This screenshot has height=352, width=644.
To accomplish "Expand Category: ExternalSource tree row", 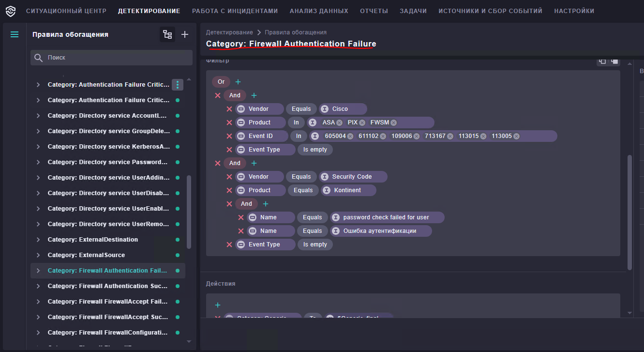I will tap(38, 255).
